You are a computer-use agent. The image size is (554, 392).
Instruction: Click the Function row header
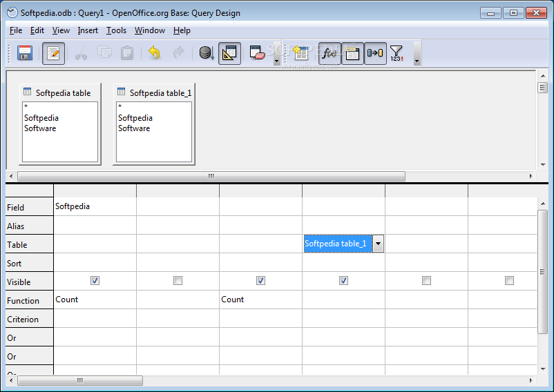[x=29, y=300]
